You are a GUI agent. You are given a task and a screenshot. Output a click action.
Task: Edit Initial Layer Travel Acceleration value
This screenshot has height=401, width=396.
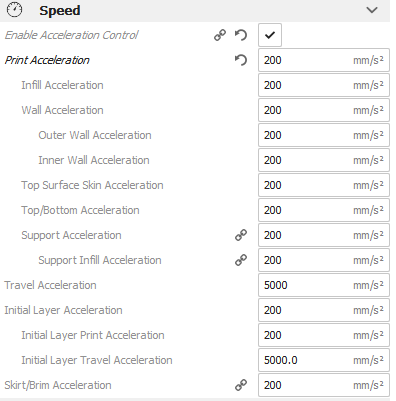click(324, 360)
